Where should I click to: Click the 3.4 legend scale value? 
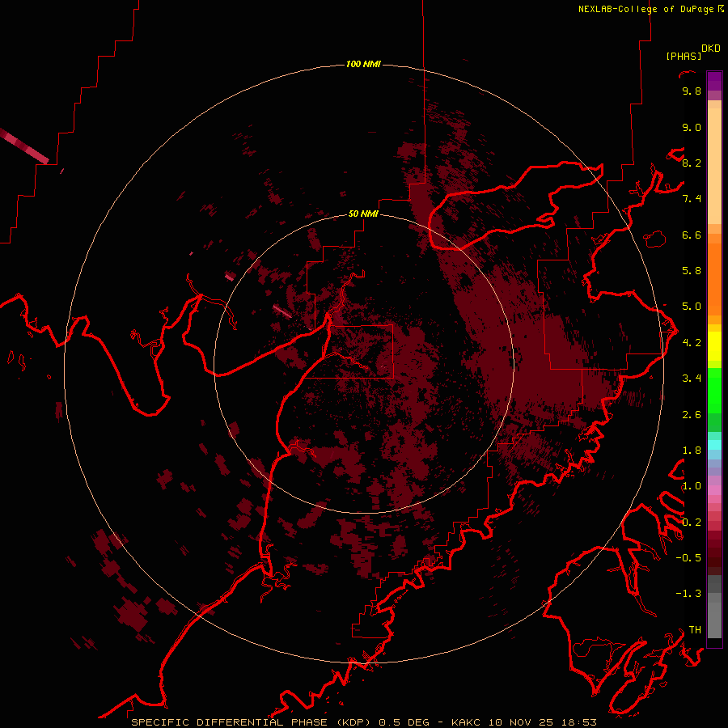pyautogui.click(x=692, y=379)
